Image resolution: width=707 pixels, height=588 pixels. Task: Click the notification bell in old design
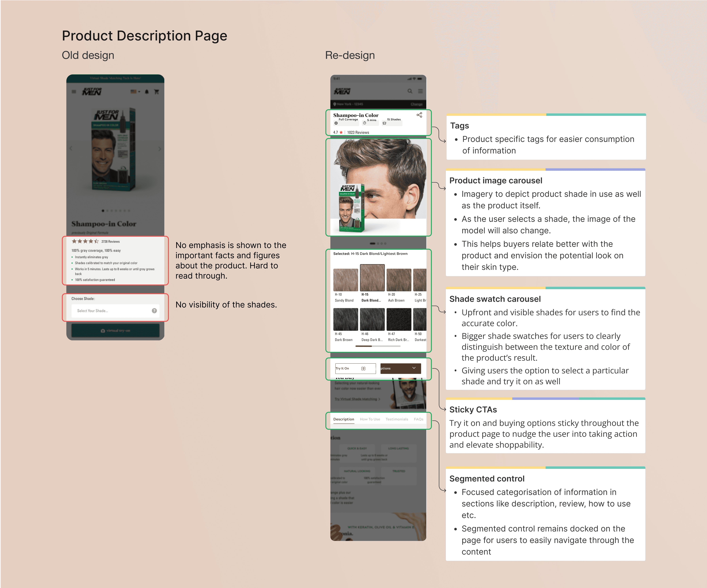coord(147,92)
